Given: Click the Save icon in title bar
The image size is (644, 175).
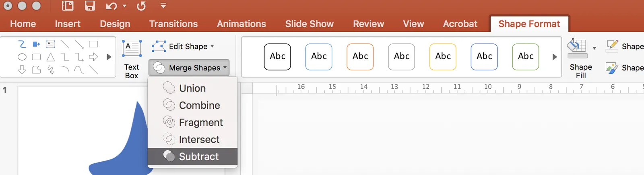Looking at the screenshot, I should pos(90,6).
